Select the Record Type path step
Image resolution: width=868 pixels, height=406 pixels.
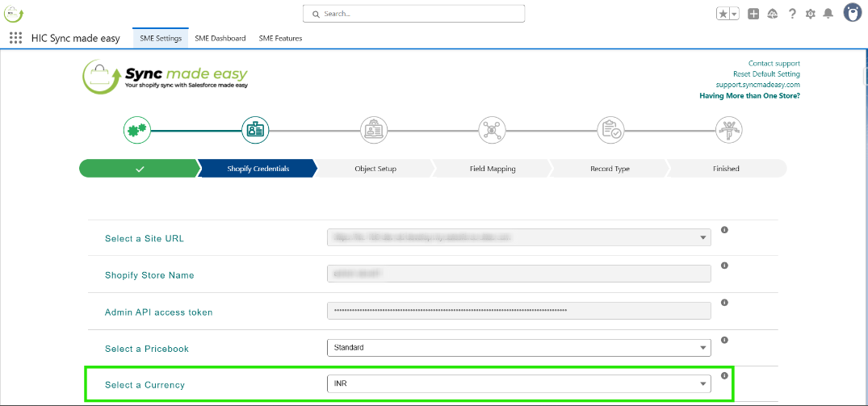tap(610, 169)
